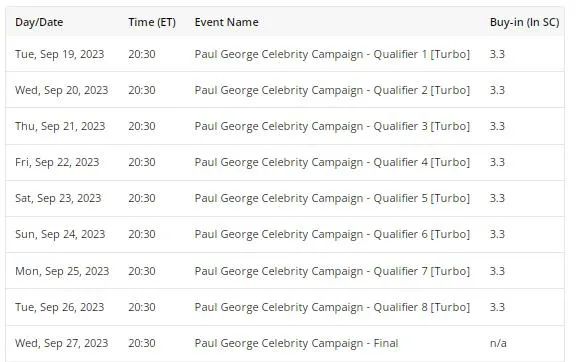Select Qualifier 7 [Turbo] event name
580x362 pixels.
332,271
